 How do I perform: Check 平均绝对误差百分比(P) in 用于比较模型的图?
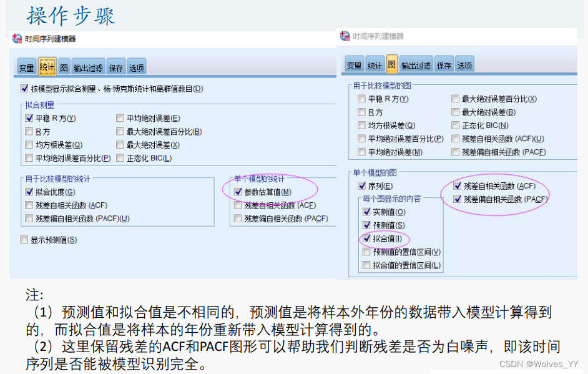(361, 139)
